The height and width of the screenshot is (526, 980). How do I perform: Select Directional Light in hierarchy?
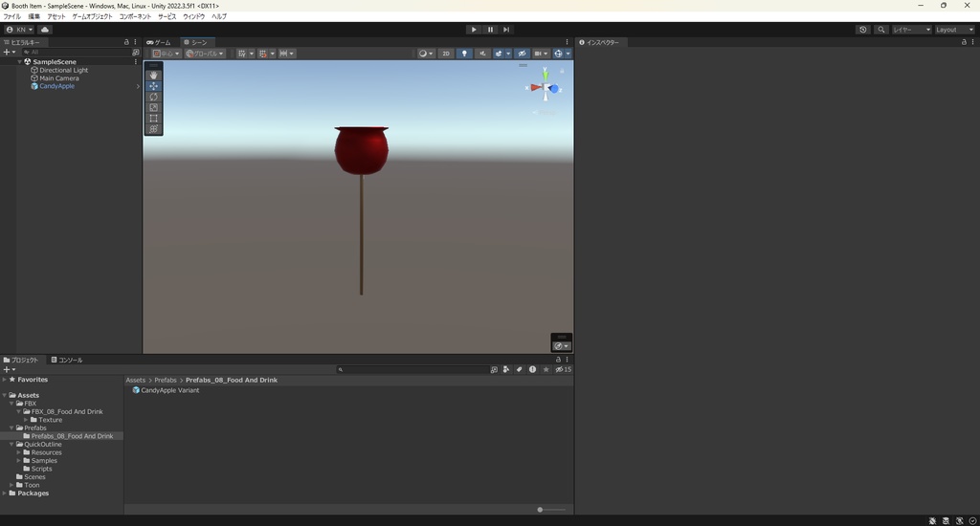tap(64, 70)
